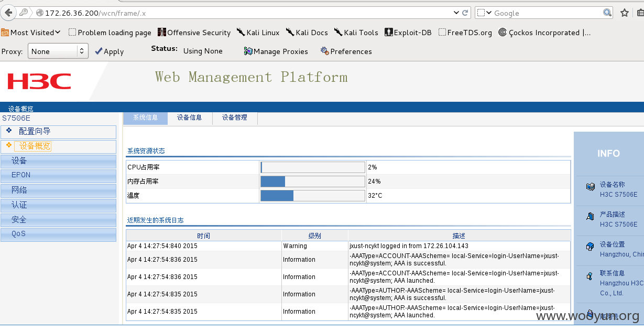Click the S7506E device label
Screen dimensions: 644x331
16,119
